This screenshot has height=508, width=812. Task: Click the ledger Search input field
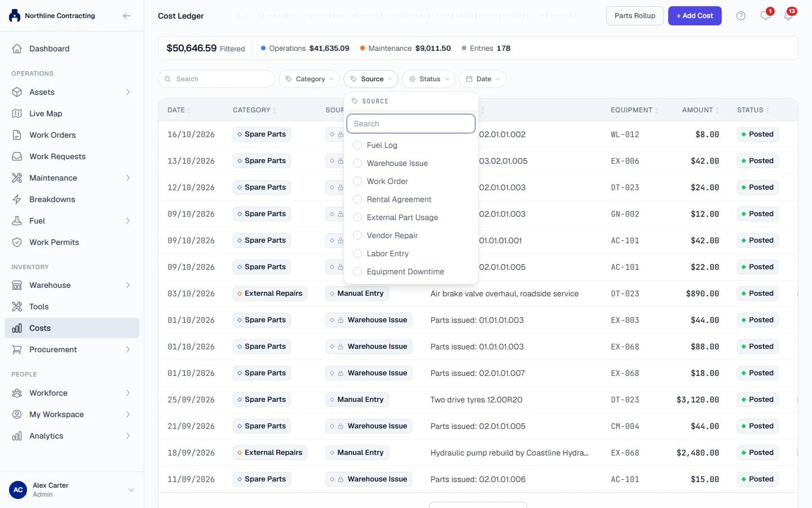coord(217,79)
